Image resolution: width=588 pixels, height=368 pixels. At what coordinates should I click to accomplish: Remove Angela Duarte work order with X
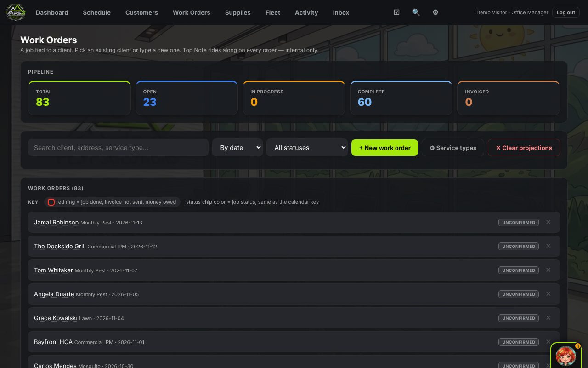[548, 294]
